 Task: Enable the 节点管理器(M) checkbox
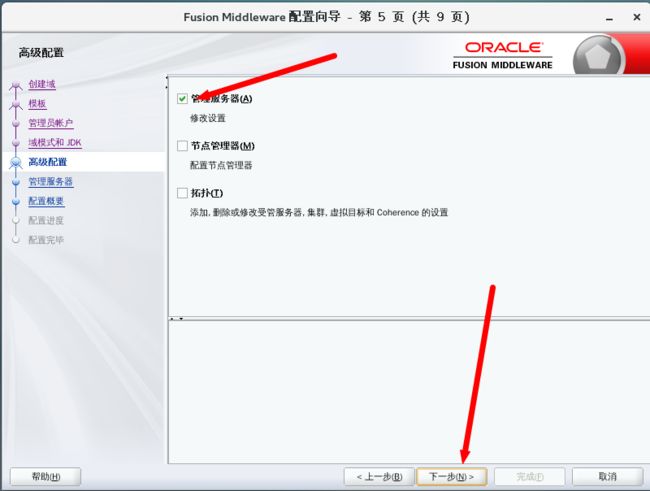point(182,146)
